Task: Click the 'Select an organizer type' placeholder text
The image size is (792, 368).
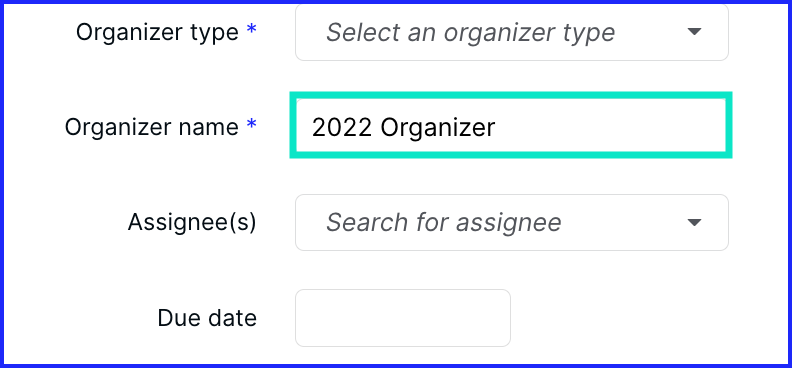Action: click(x=470, y=33)
